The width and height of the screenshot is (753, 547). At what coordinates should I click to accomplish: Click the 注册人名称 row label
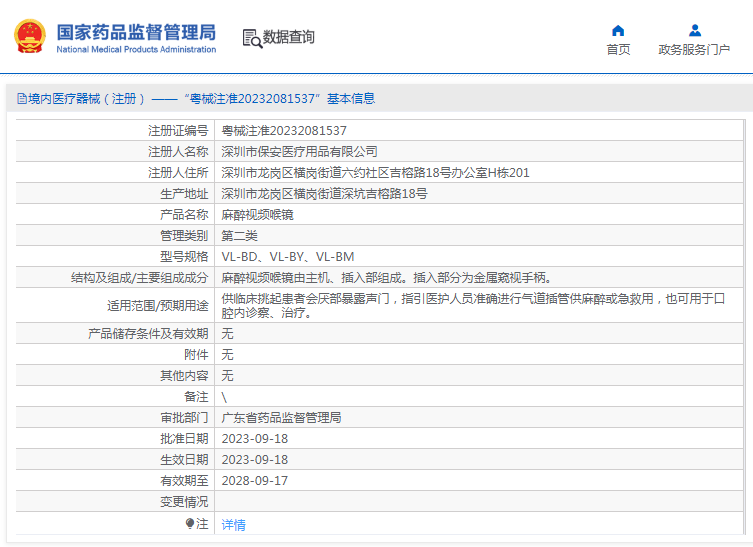pyautogui.click(x=178, y=152)
